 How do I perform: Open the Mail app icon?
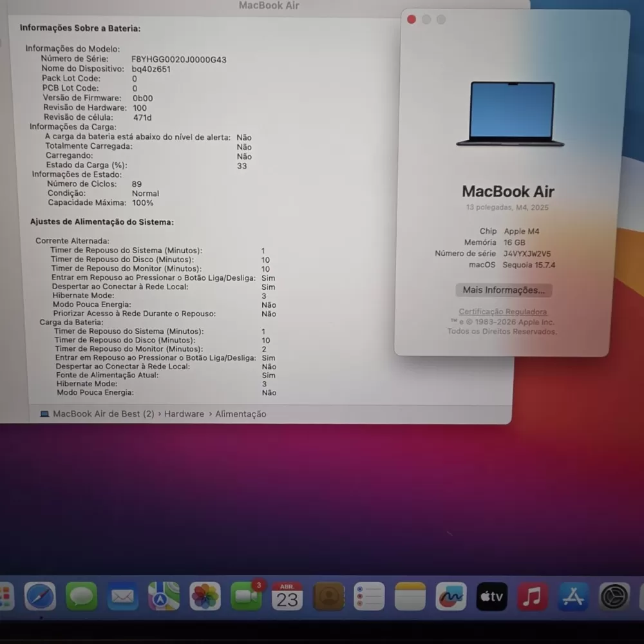click(x=122, y=596)
